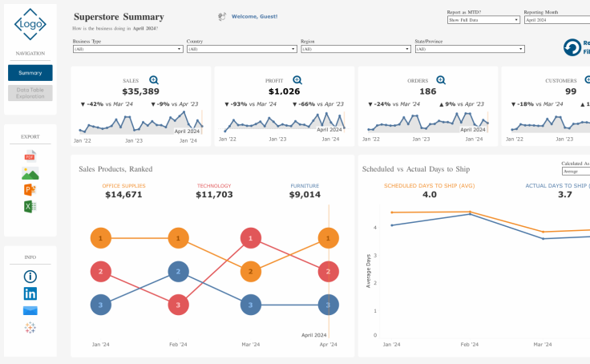Open the LinkedIn icon link
The width and height of the screenshot is (590, 364).
pyautogui.click(x=30, y=293)
